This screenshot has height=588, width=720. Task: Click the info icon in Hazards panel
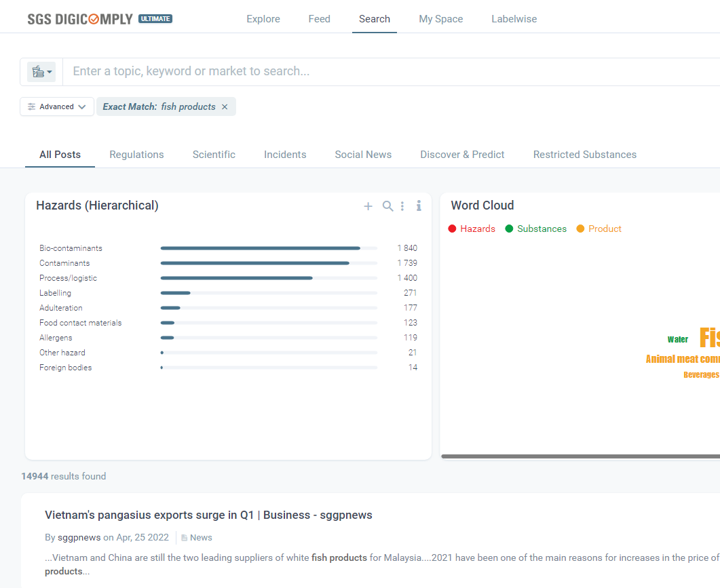[419, 205]
